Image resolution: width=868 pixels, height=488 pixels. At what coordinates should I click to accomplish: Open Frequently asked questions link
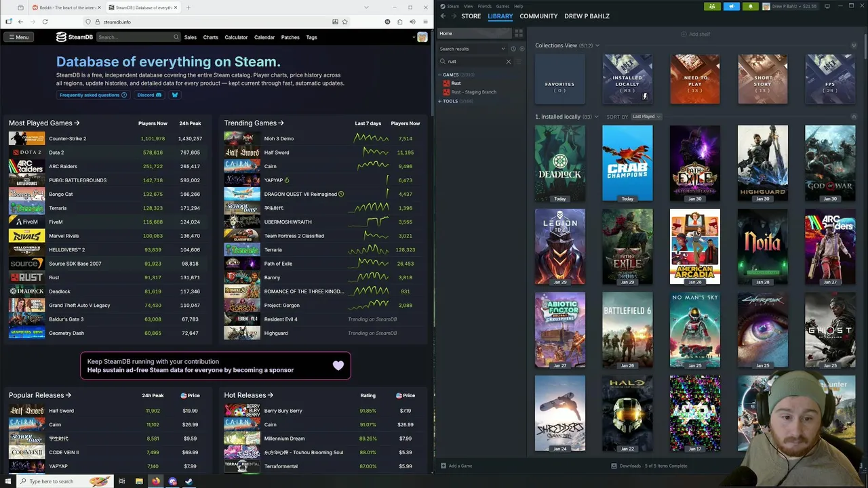[x=93, y=95]
